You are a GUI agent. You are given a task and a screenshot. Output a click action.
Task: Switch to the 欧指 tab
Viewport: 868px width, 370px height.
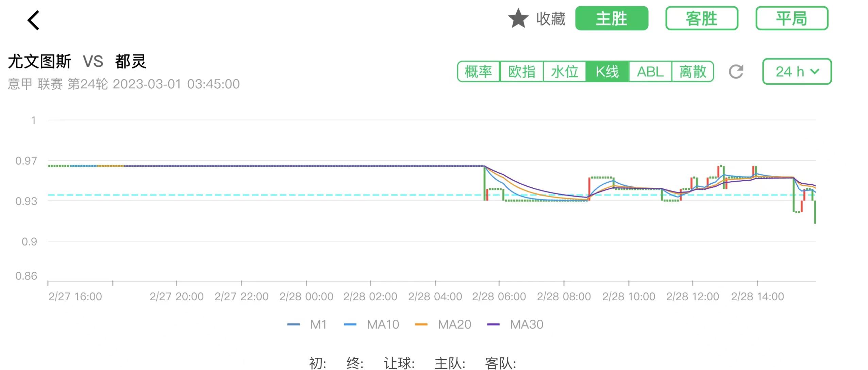coord(523,71)
